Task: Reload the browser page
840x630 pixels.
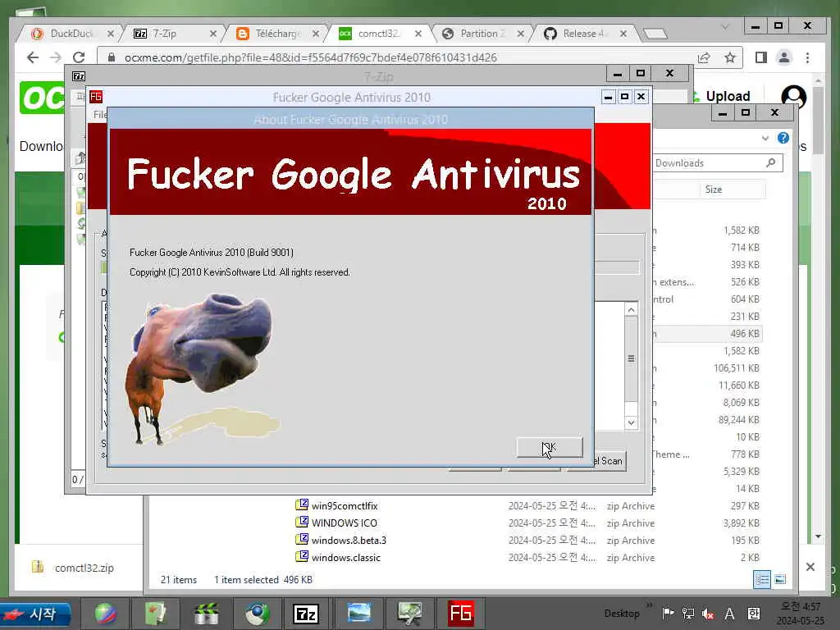Action: tap(79, 57)
